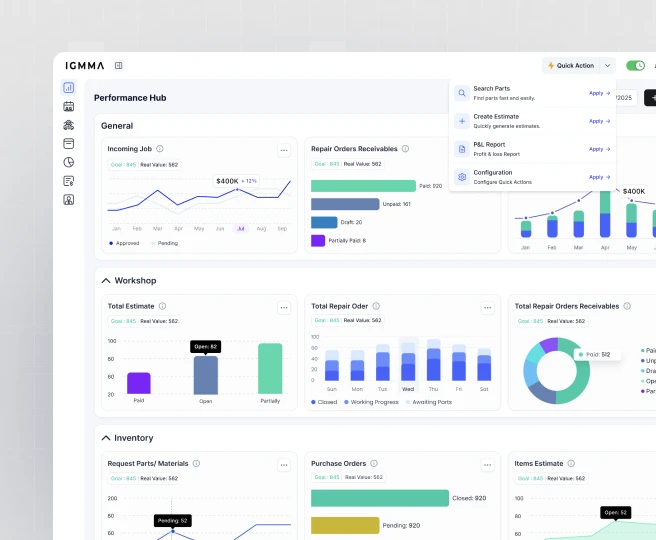Open the pie chart reports sidebar icon
The image size is (656, 540).
tap(69, 162)
